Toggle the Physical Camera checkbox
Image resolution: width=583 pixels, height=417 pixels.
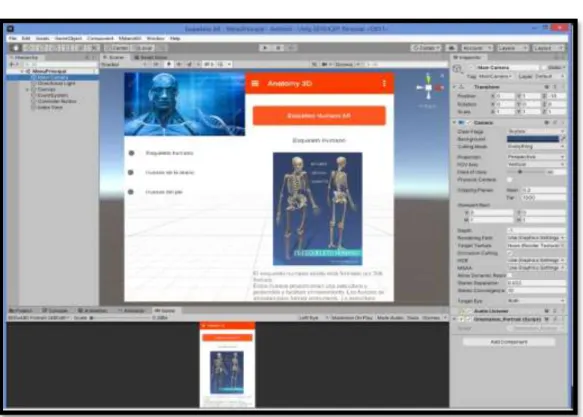[510, 180]
